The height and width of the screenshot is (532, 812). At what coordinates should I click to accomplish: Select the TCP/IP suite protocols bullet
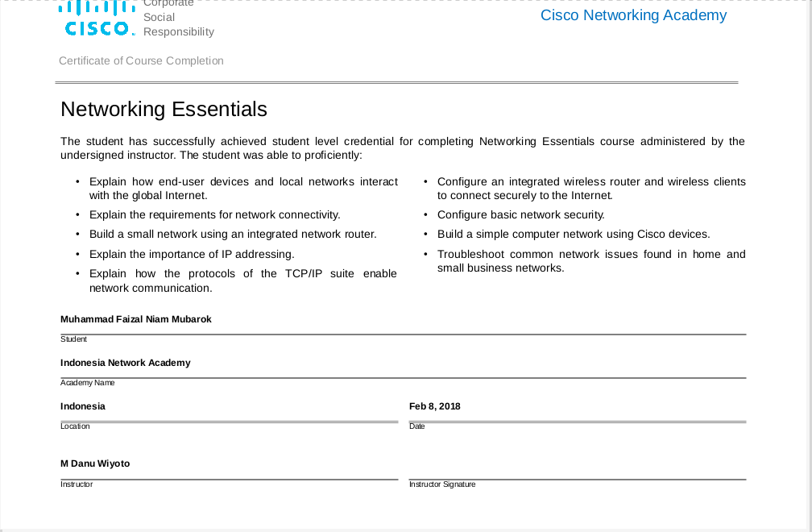(242, 281)
